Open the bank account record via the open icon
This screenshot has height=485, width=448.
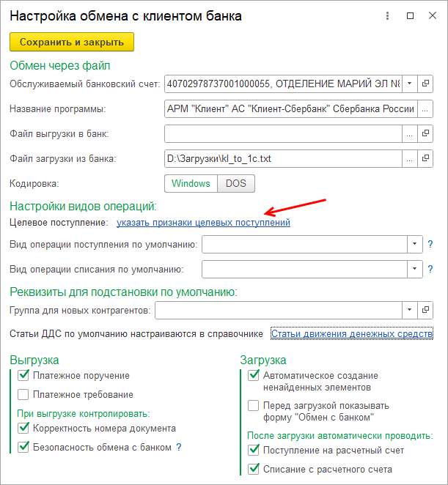point(426,83)
